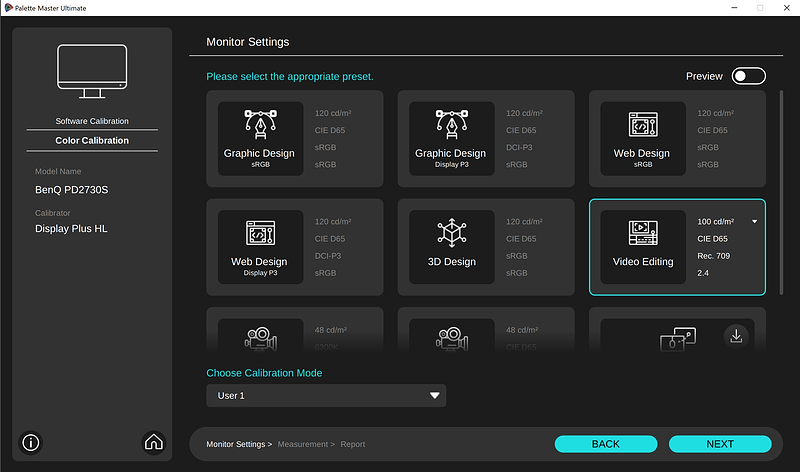The image size is (800, 472).
Task: Click DCI-P3 in Graphic Design Display P3 card
Action: coord(519,147)
